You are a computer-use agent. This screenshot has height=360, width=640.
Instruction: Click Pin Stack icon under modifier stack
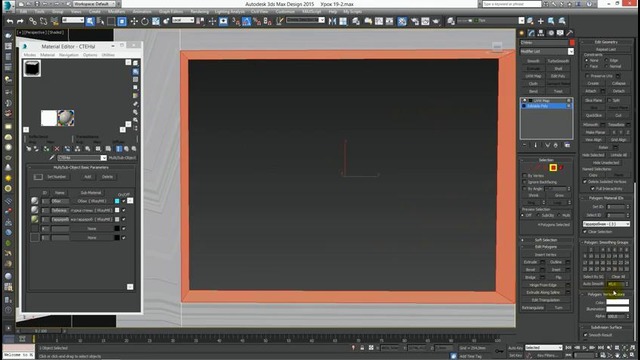pos(525,145)
